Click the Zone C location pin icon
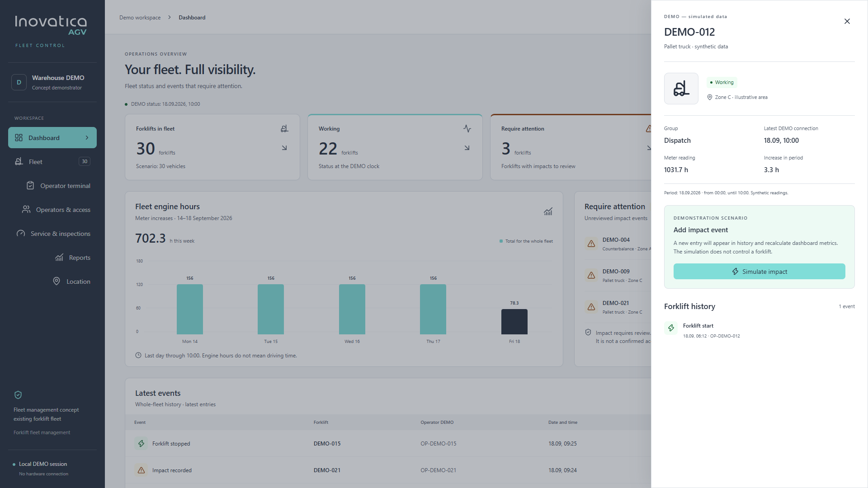 (710, 97)
